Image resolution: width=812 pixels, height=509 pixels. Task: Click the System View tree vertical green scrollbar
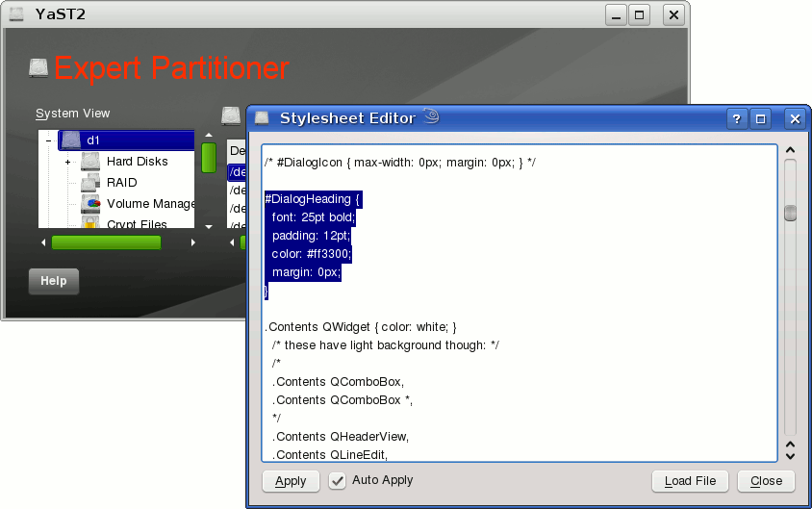(x=209, y=158)
